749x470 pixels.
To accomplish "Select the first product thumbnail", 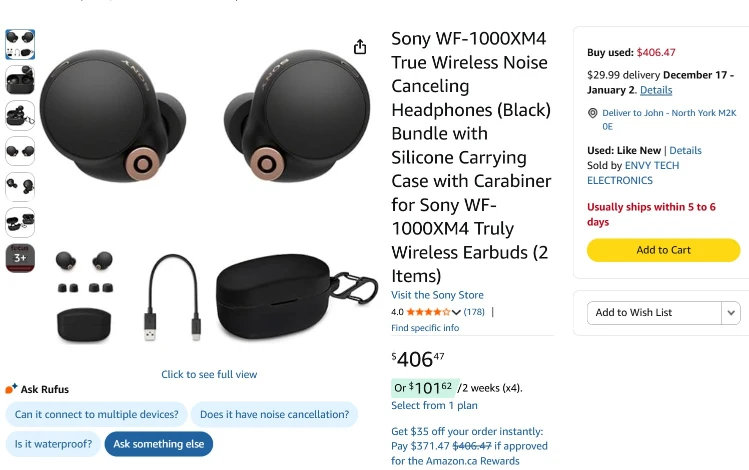I will coord(20,44).
